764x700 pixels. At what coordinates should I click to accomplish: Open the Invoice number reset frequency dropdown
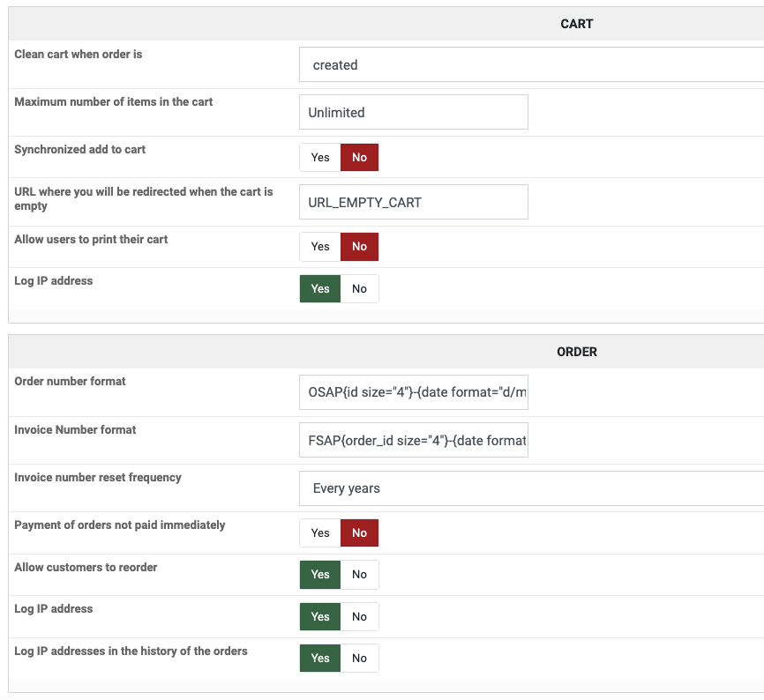[529, 488]
